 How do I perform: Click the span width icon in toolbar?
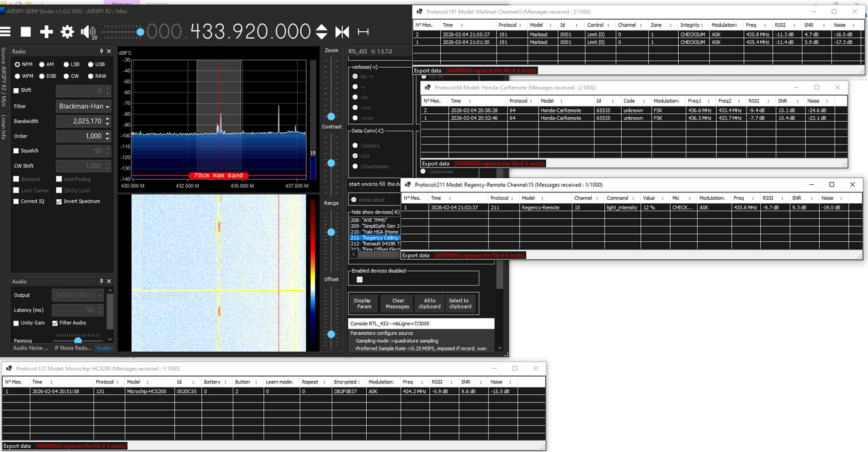tap(363, 32)
